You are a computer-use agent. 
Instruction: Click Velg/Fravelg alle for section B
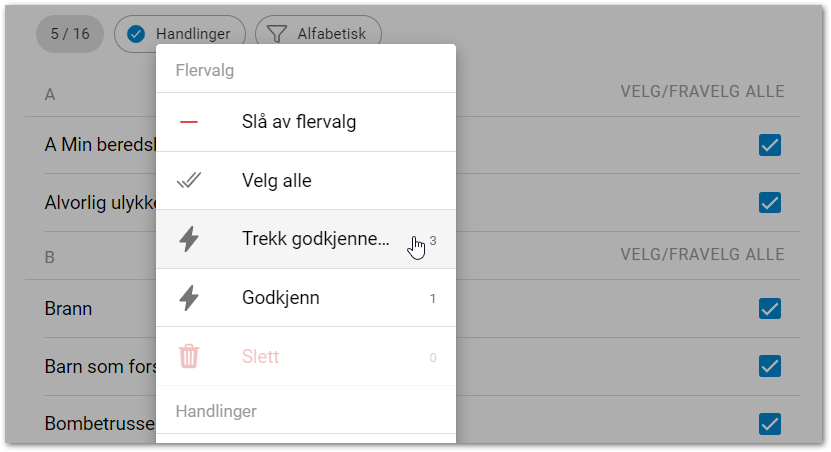[702, 255]
